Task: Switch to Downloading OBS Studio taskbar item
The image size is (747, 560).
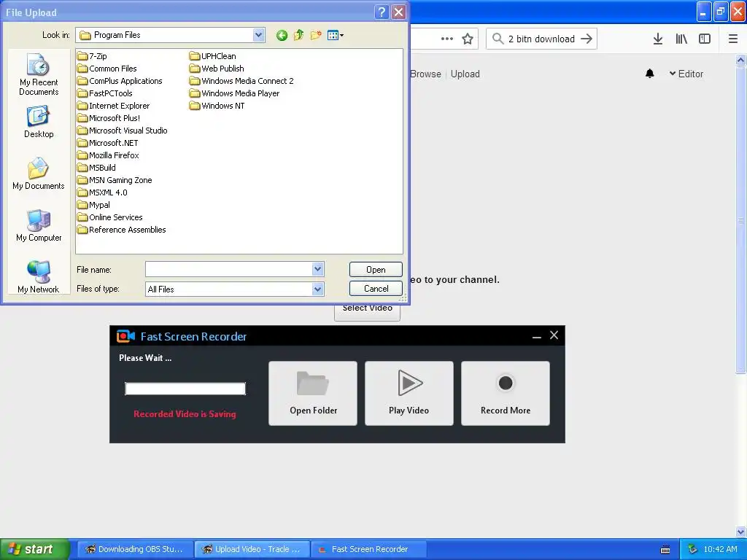Action: coord(135,549)
